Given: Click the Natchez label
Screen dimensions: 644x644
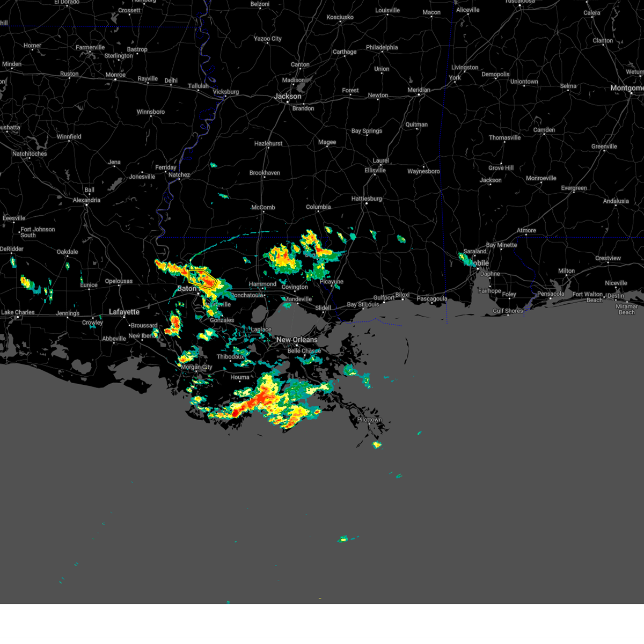Looking at the screenshot, I should pyautogui.click(x=179, y=175).
